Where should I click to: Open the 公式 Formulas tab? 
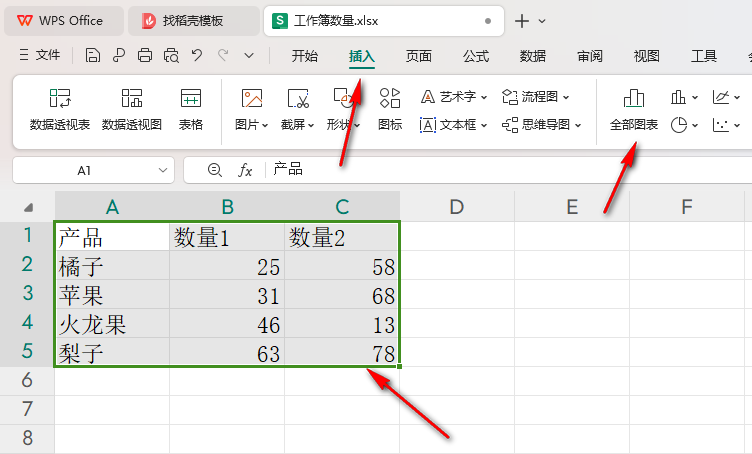coord(476,56)
